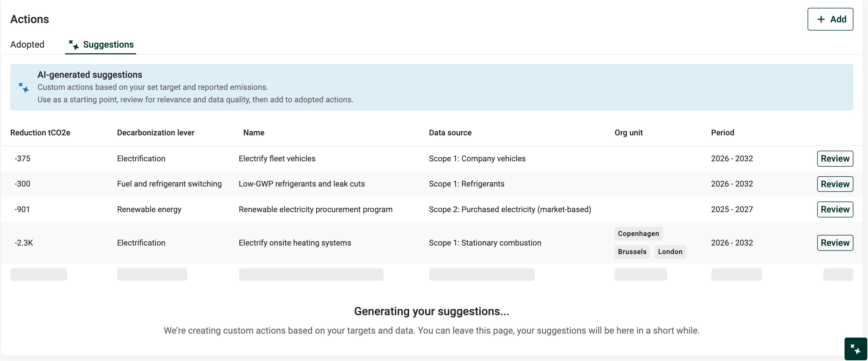Click the Decarbonization lever column header
868x361 pixels.
click(156, 133)
